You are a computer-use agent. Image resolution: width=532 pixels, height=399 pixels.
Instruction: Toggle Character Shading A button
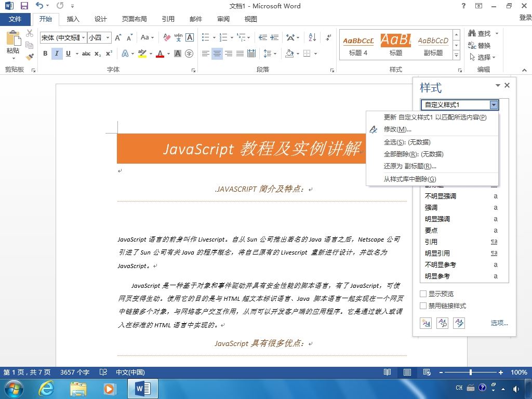pos(178,54)
